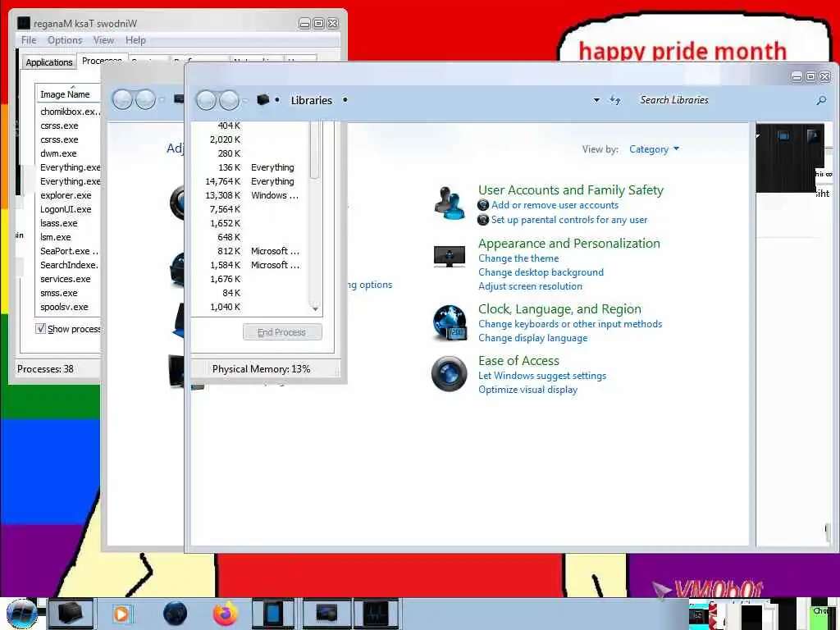Click the search magnifier icon in Libraries
This screenshot has height=630, width=840.
820,100
